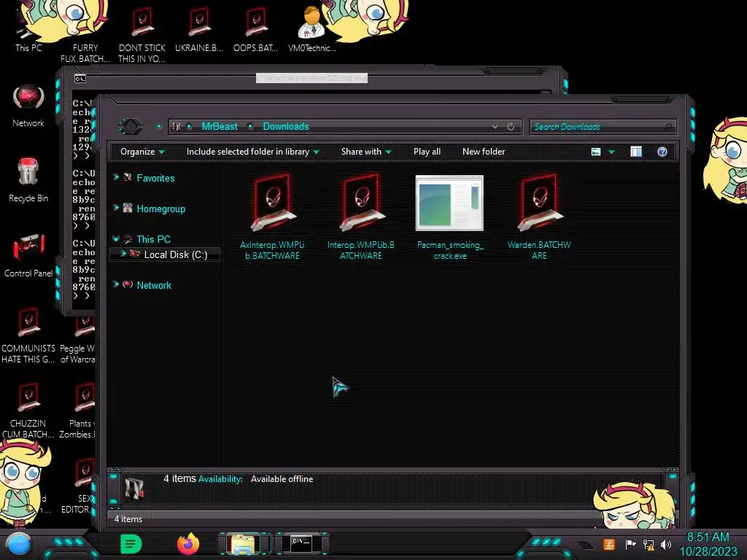Open UKRAINE.B desktop file icon
The height and width of the screenshot is (560, 747).
[x=199, y=29]
